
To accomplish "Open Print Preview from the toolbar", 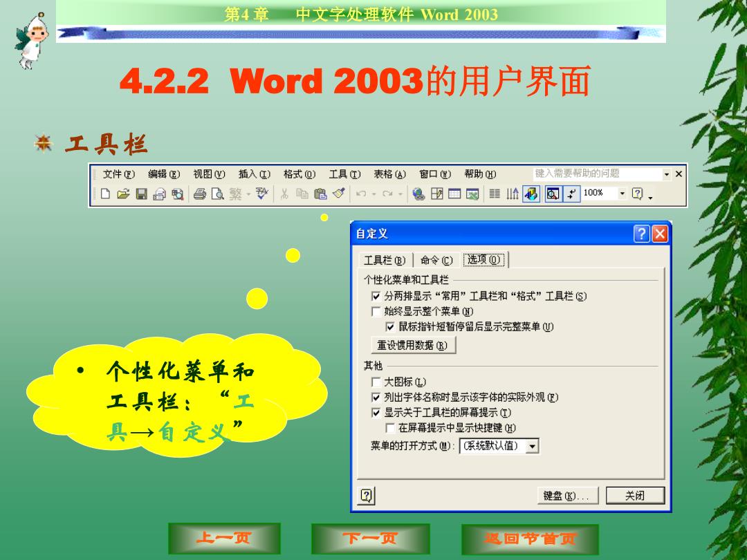I will [x=218, y=194].
